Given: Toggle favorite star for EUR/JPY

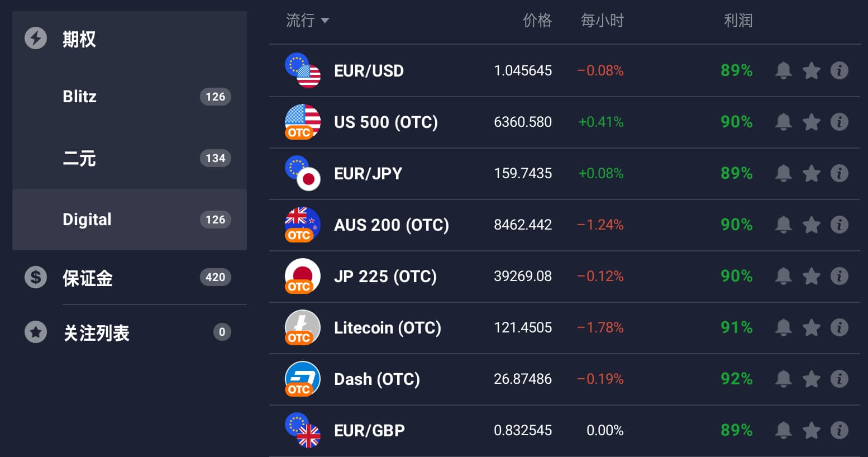Looking at the screenshot, I should pos(811,173).
